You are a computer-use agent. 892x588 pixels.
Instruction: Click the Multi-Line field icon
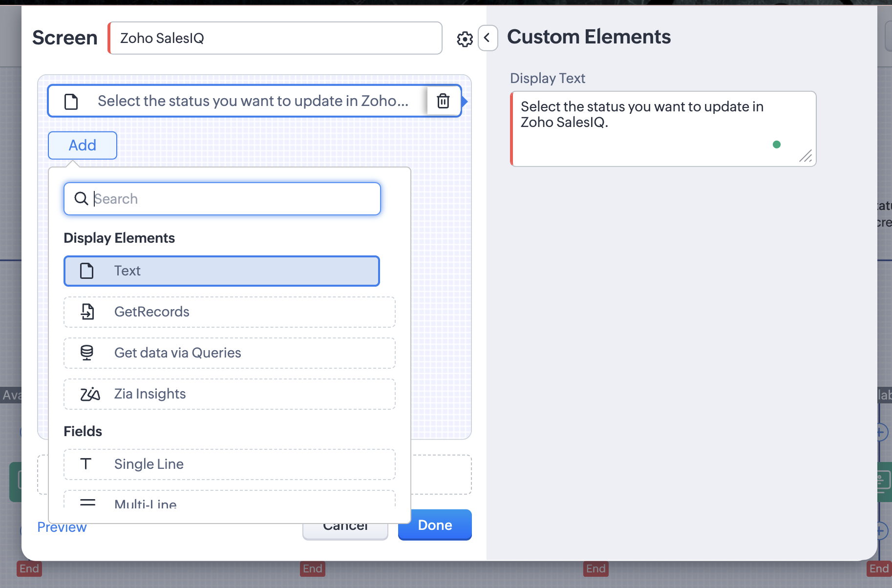click(x=88, y=502)
